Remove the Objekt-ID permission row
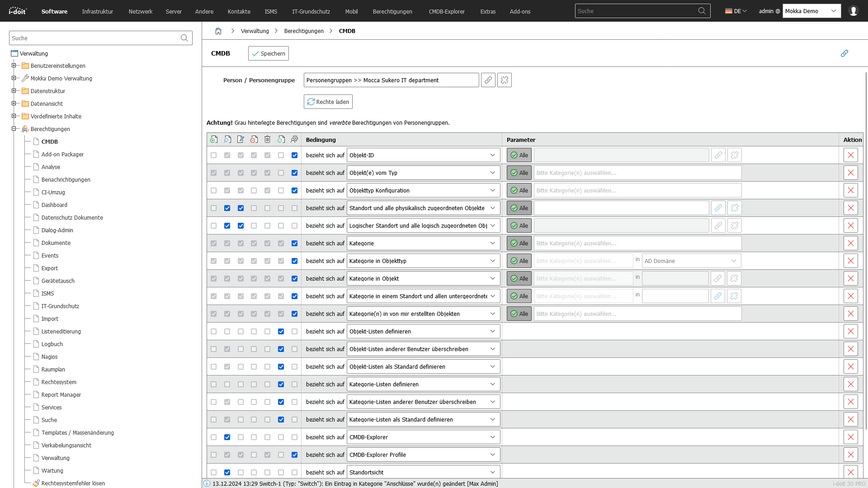The height and width of the screenshot is (488, 868). (x=851, y=155)
